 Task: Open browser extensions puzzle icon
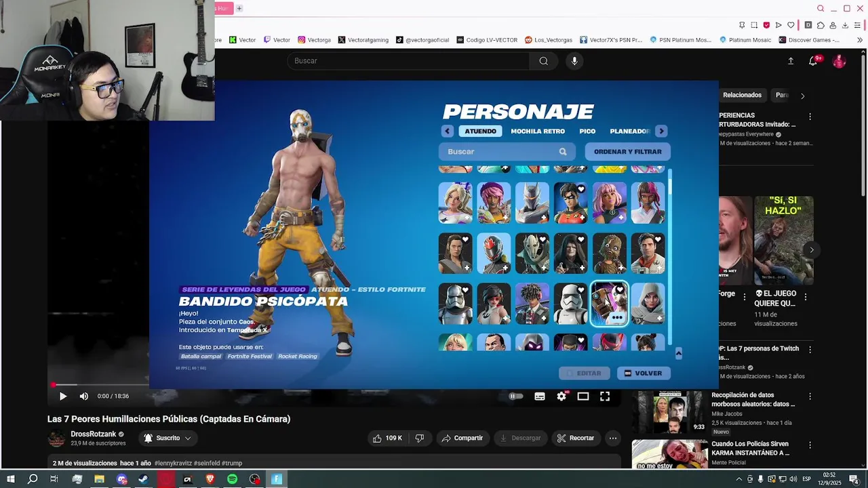tap(821, 25)
